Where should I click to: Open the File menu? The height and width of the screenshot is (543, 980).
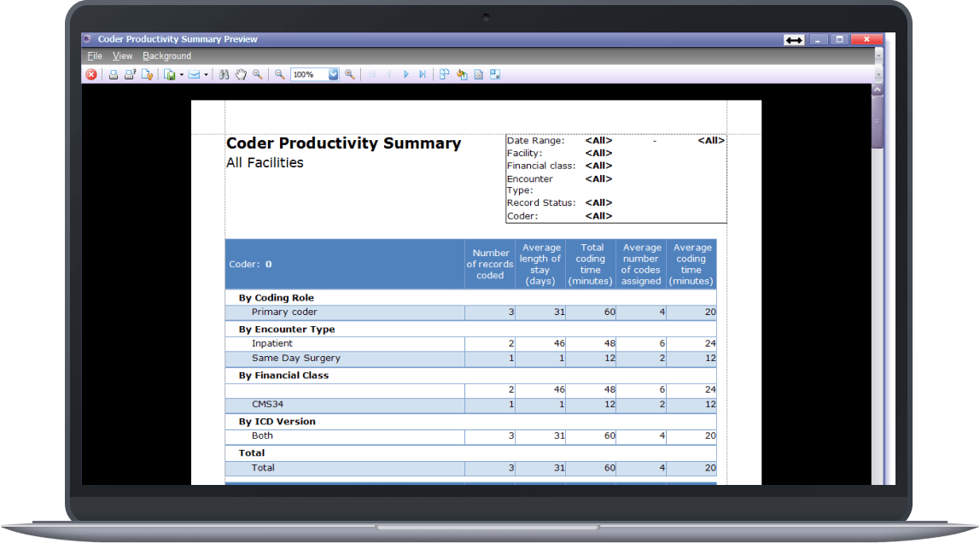tap(94, 55)
